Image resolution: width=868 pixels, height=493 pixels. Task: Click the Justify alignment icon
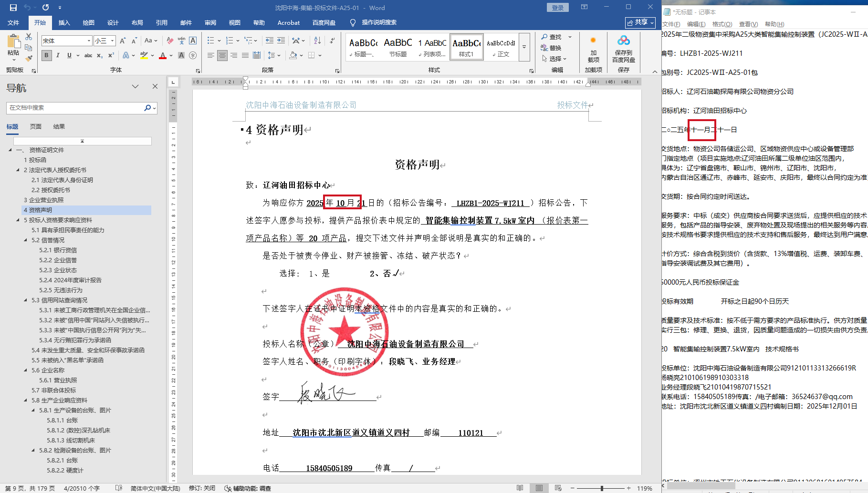245,55
